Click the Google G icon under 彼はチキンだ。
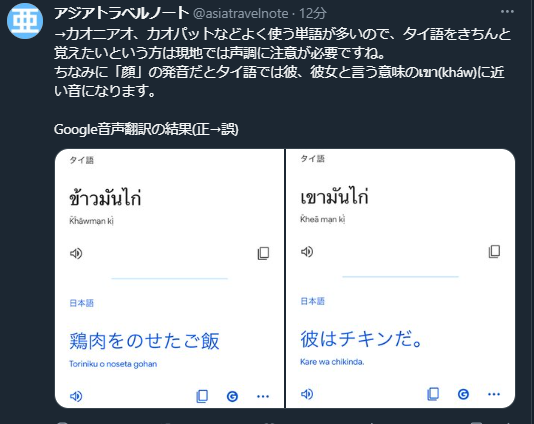The height and width of the screenshot is (424, 534). 463,394
